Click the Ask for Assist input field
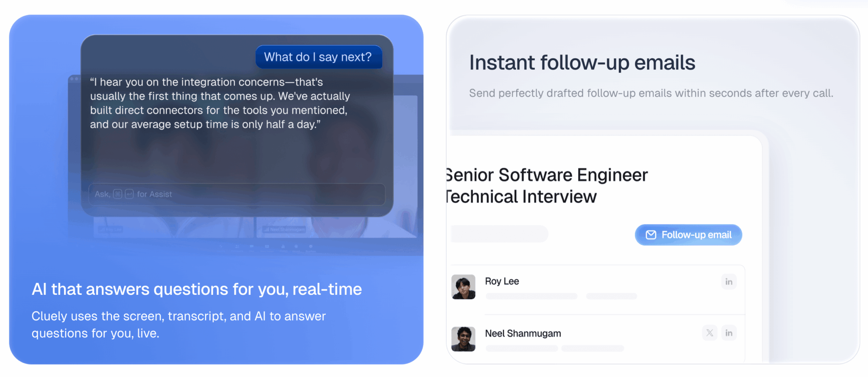 (254, 194)
